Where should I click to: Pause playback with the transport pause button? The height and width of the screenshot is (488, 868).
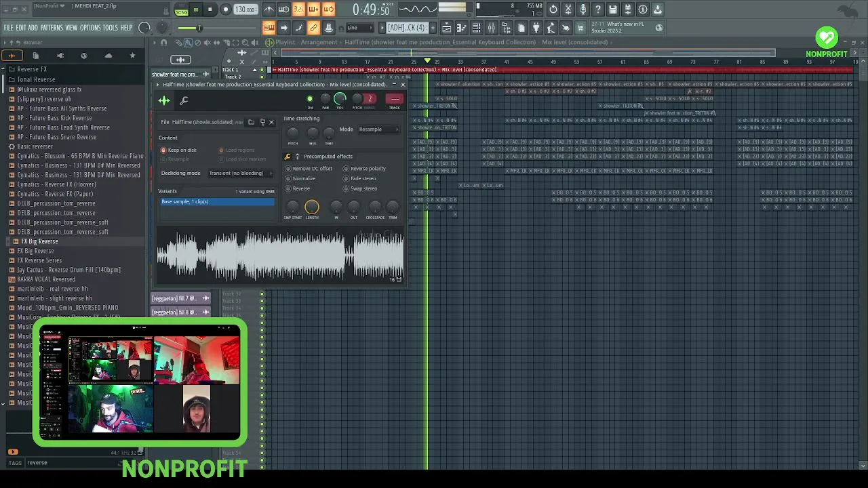[196, 9]
